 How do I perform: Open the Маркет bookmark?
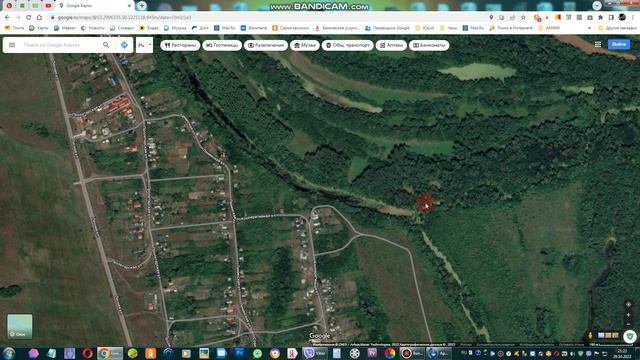point(65,28)
